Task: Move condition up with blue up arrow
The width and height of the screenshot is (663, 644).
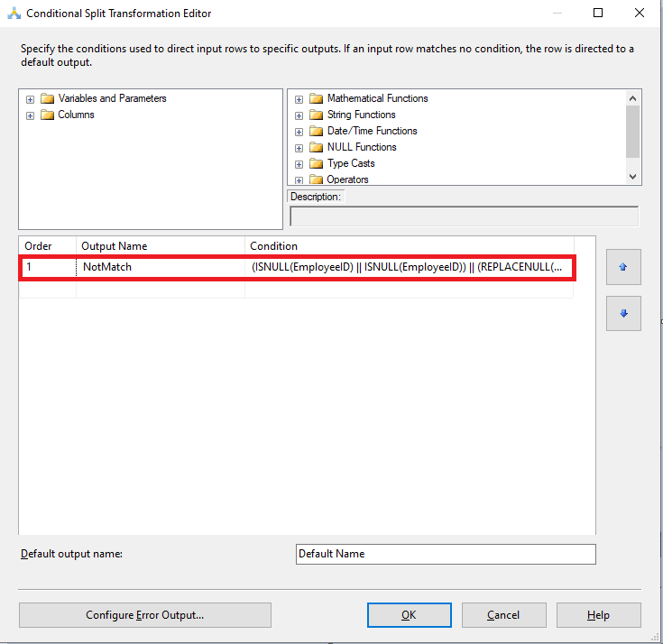Action: click(x=623, y=267)
